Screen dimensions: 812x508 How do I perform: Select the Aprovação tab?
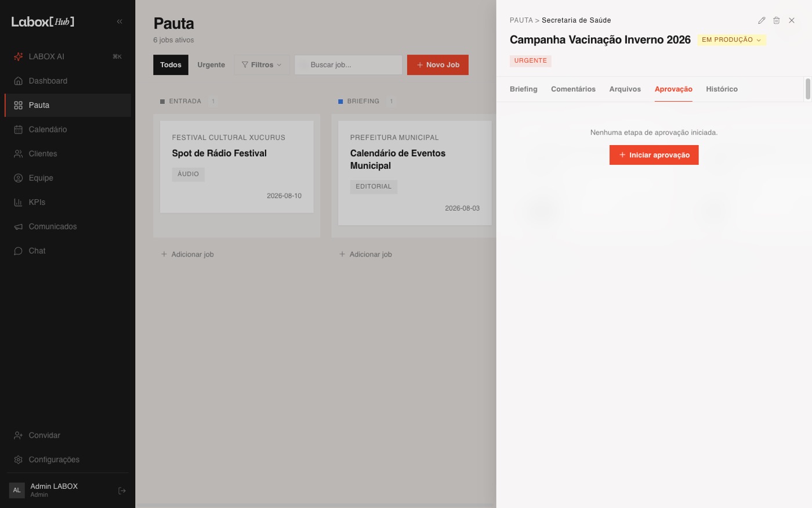[673, 89]
